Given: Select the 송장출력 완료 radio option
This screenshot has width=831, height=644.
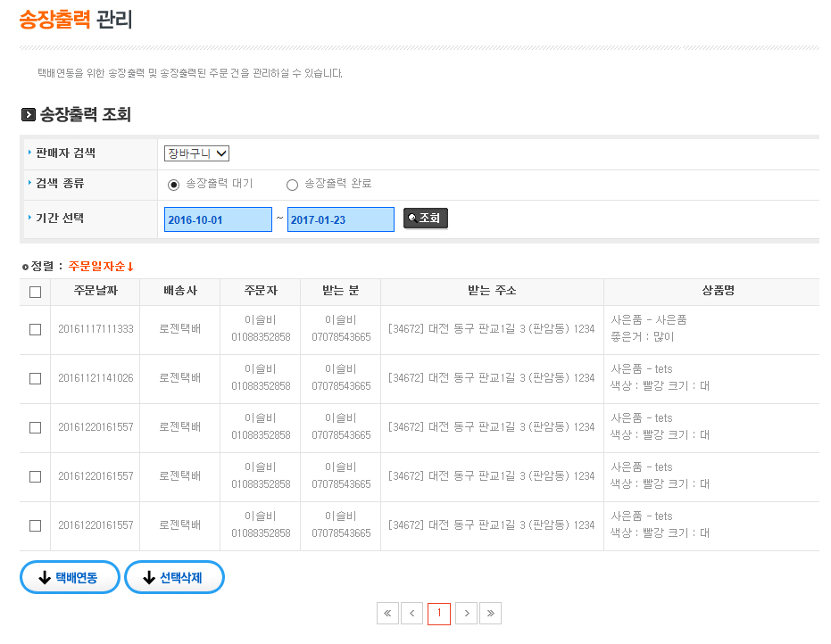Looking at the screenshot, I should [292, 185].
